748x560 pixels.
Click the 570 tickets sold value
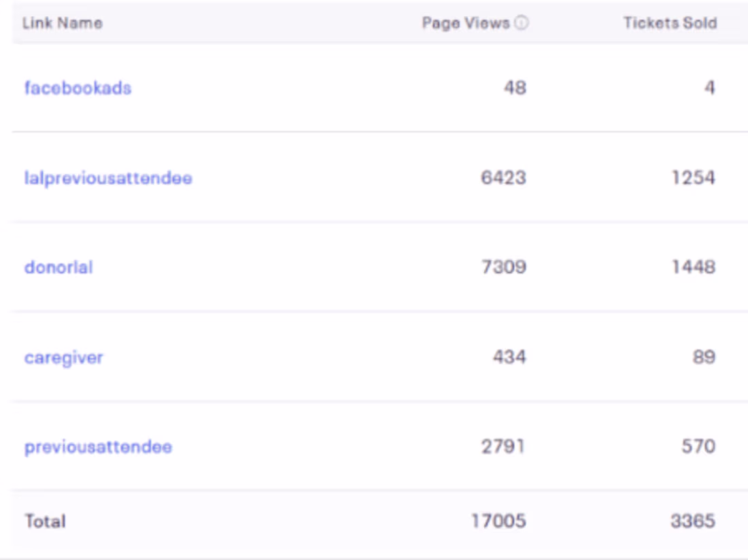pos(698,447)
